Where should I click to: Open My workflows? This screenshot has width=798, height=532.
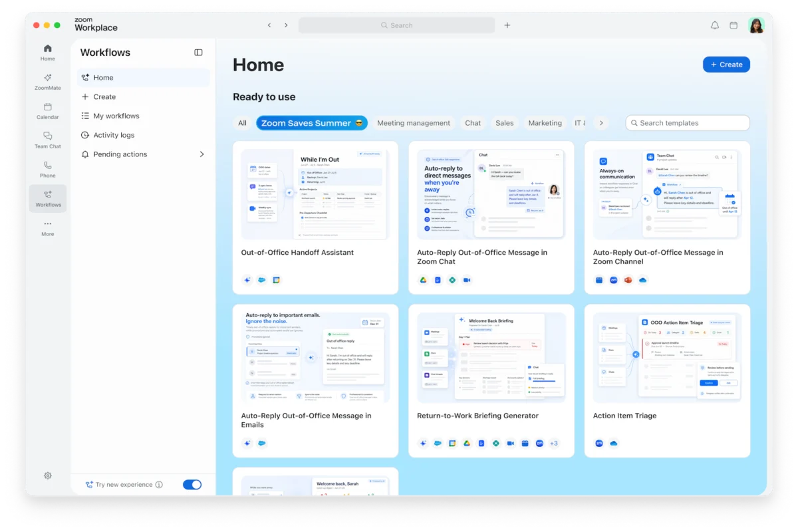pos(144,116)
